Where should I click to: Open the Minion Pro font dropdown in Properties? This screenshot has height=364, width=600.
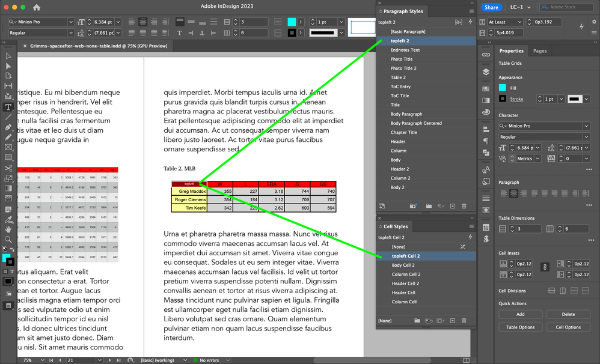[586, 126]
